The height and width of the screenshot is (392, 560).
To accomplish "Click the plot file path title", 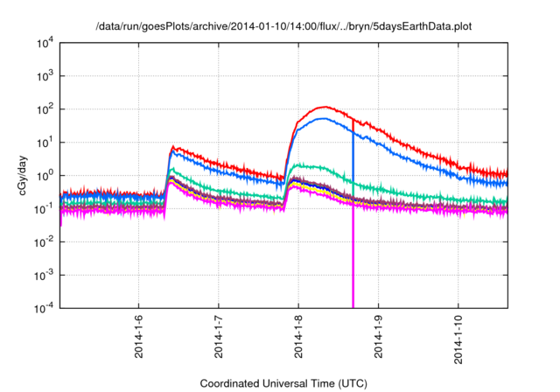I will (283, 26).
